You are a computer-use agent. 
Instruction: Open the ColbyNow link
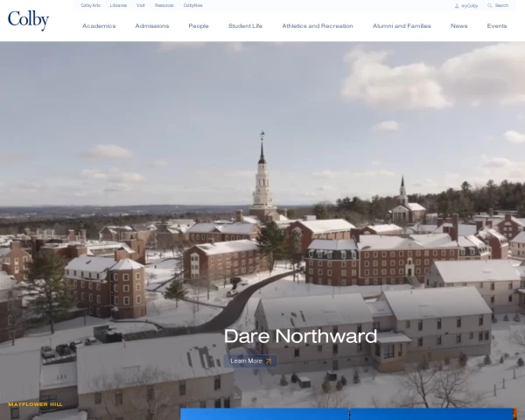[x=192, y=5]
